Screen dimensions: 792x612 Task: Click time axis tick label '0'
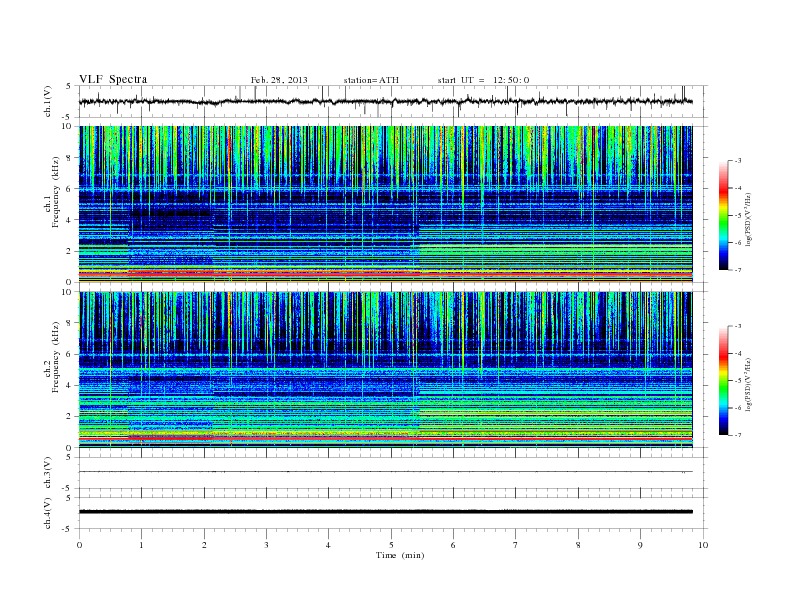79,545
